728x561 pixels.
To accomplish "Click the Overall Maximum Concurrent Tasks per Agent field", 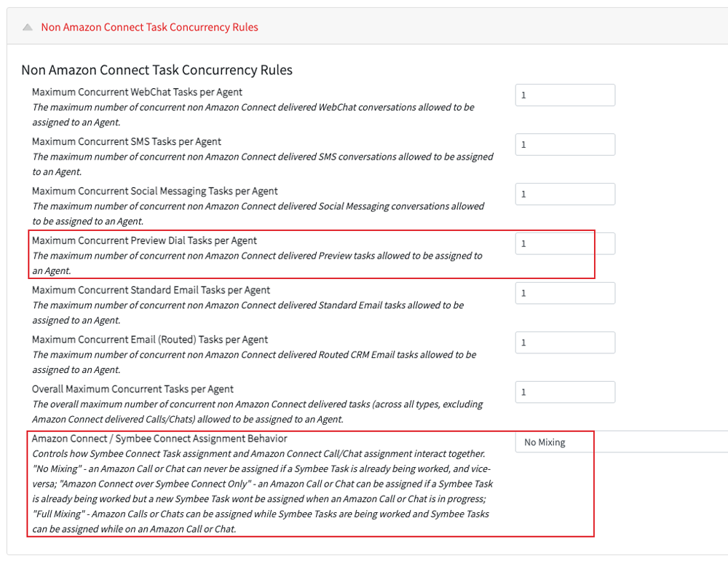I will click(565, 392).
